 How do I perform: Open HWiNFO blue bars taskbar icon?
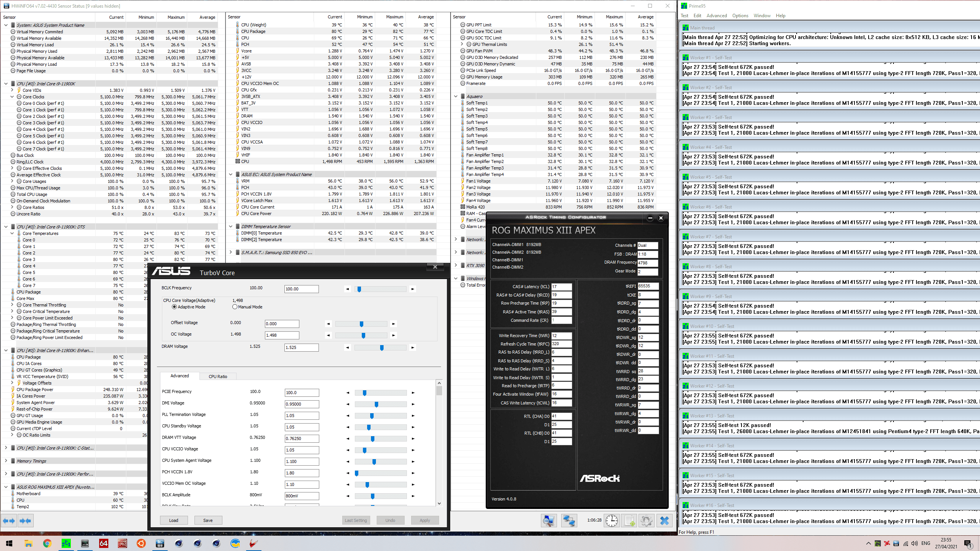(160, 543)
